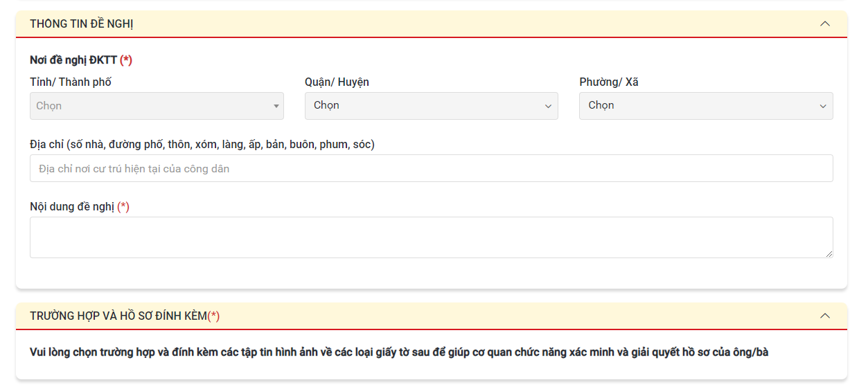Click the Tỉnh/ Thành phố label
Viewport: 868px width, 389px height.
71,82
